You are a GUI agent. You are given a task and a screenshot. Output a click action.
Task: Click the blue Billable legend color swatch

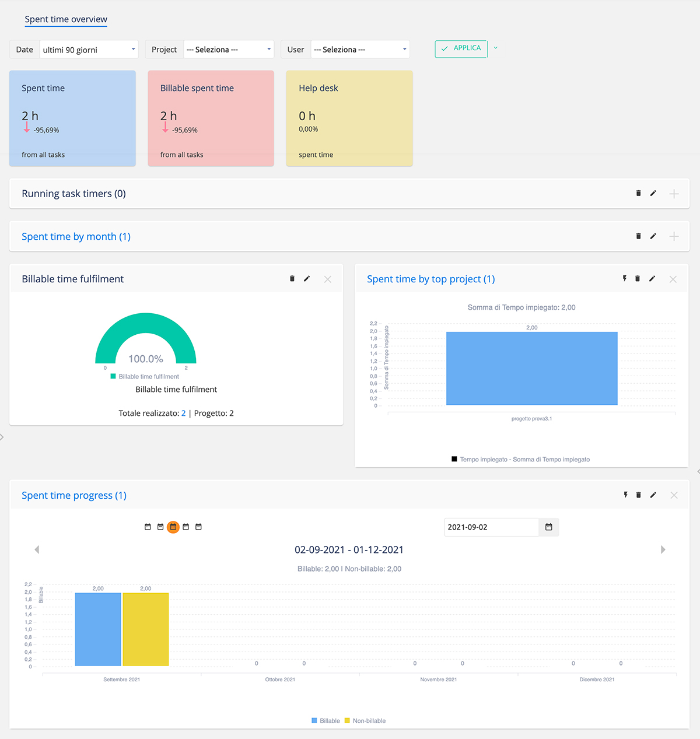point(314,721)
